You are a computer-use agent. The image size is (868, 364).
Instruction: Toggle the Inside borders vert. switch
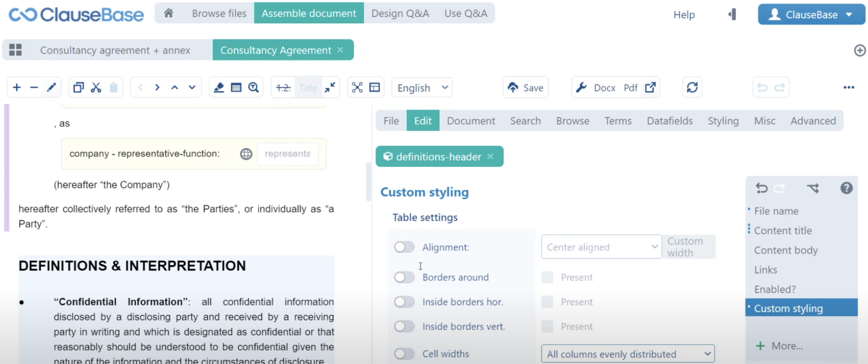404,327
